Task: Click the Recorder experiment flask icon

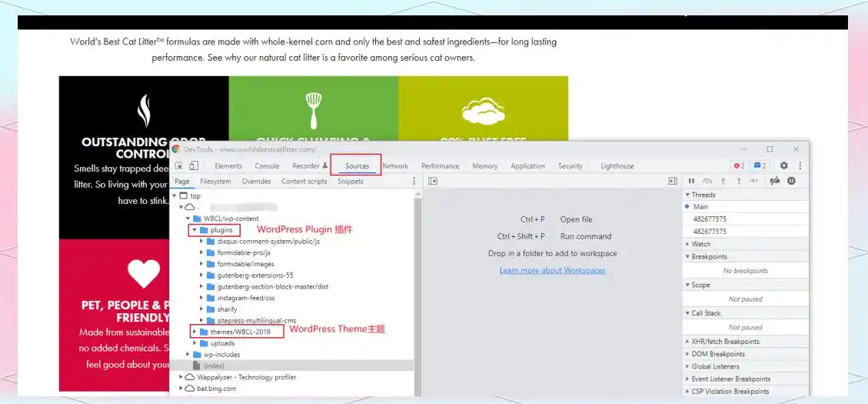Action: [325, 165]
